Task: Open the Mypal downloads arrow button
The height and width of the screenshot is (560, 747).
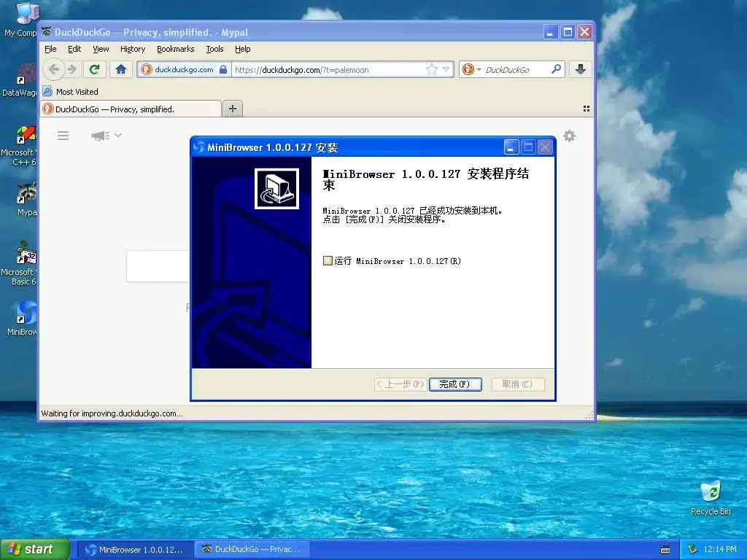Action: [x=580, y=69]
